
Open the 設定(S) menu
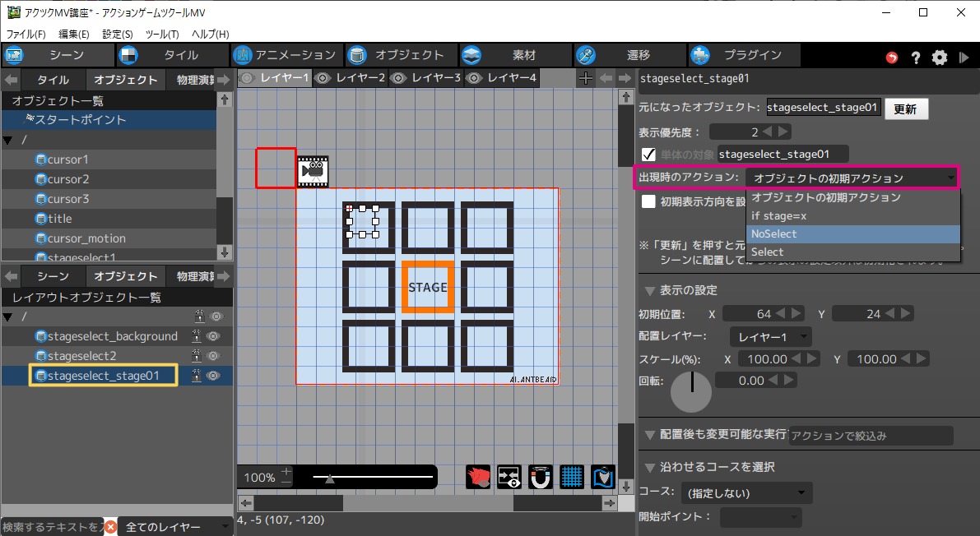118,34
